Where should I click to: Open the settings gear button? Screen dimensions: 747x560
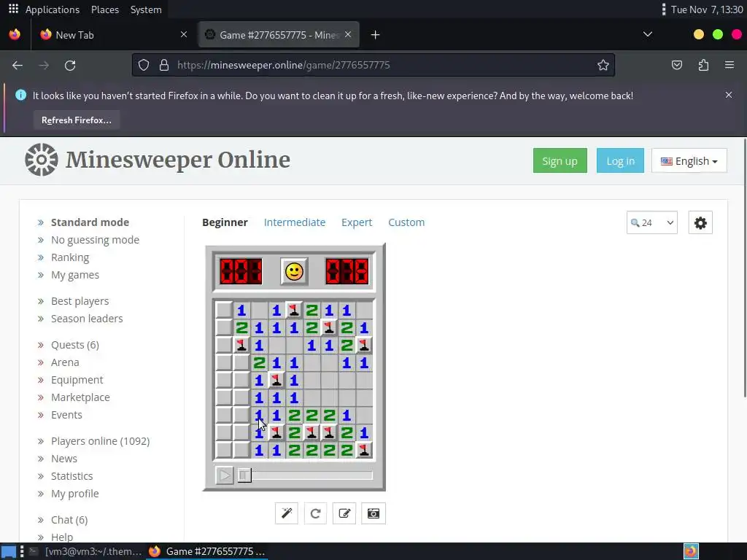(x=700, y=222)
